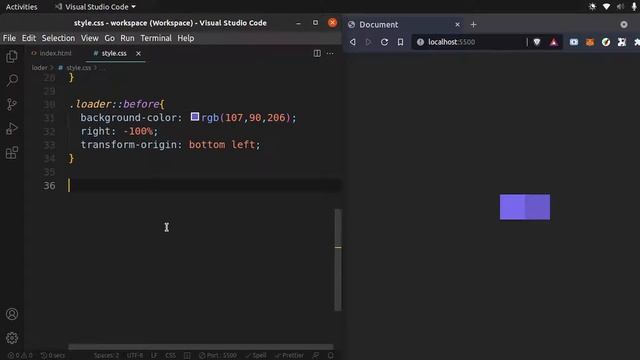
Task: Change end of line sequence LF
Action: tap(154, 356)
